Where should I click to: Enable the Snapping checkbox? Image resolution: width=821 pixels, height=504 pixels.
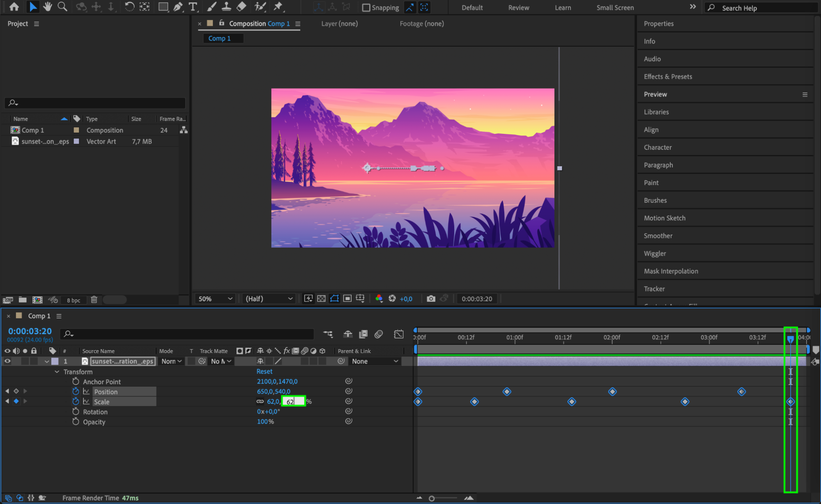(x=366, y=7)
